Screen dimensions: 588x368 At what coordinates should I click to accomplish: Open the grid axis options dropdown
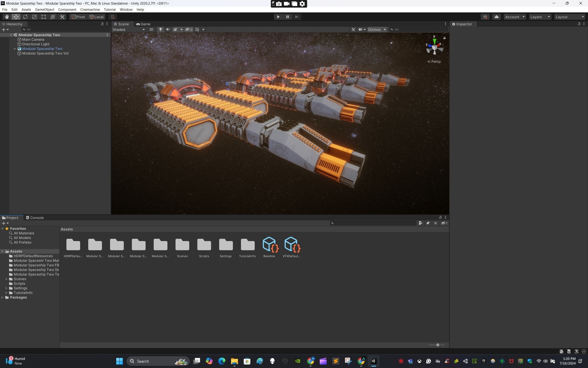point(203,29)
